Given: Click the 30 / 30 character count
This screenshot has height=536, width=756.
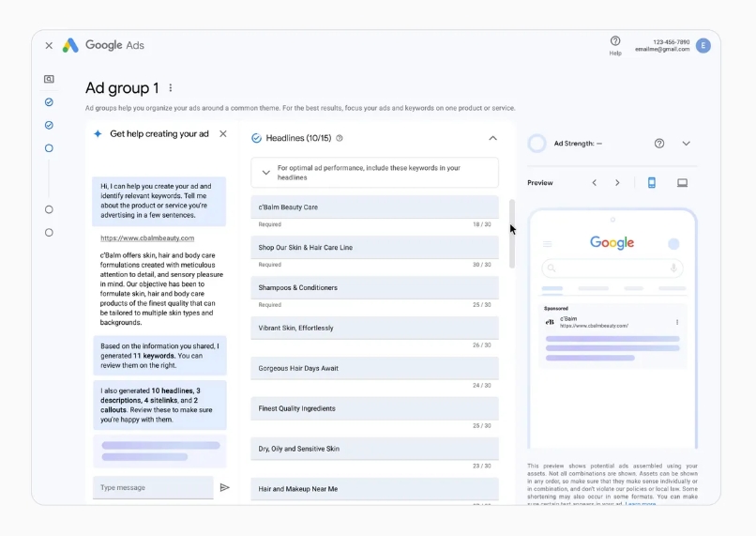Looking at the screenshot, I should pos(482,265).
